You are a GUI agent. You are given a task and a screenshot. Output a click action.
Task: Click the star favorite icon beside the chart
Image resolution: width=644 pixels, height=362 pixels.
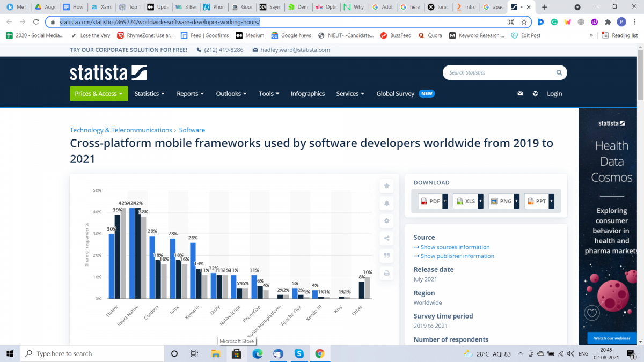click(386, 186)
